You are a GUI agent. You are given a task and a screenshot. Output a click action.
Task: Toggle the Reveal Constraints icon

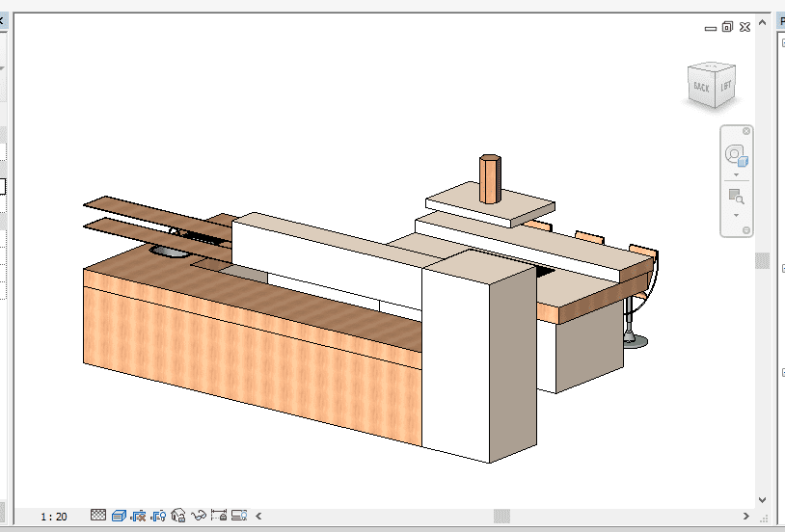coord(219,516)
